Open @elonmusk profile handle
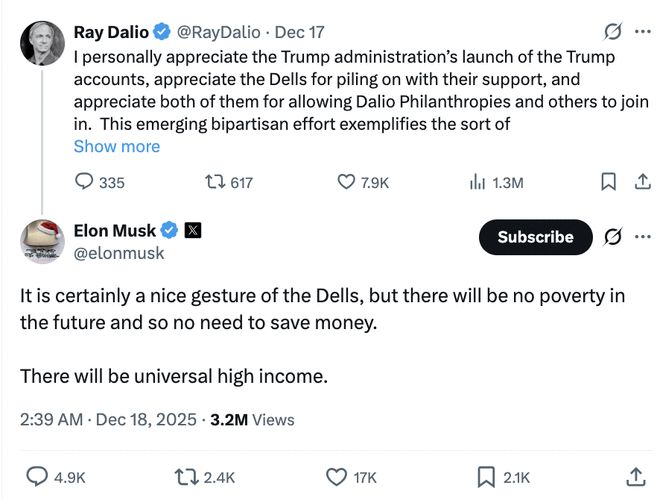The image size is (660, 500). [119, 253]
